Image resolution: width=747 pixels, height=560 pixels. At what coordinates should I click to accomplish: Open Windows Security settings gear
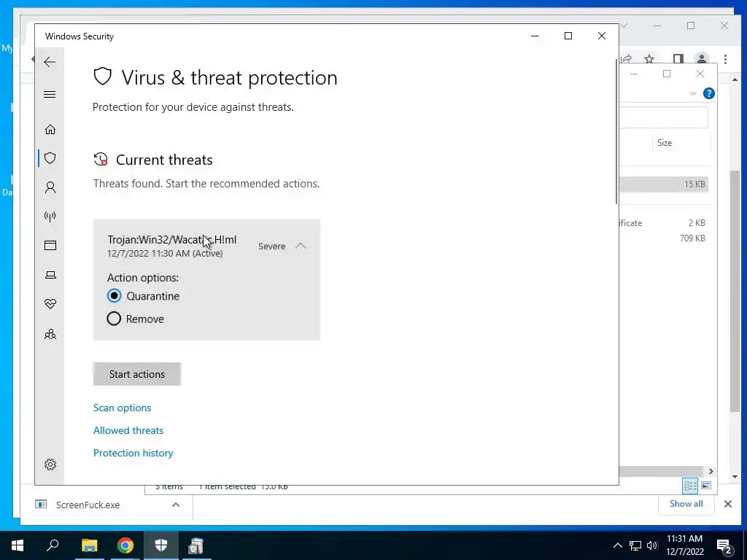point(50,464)
